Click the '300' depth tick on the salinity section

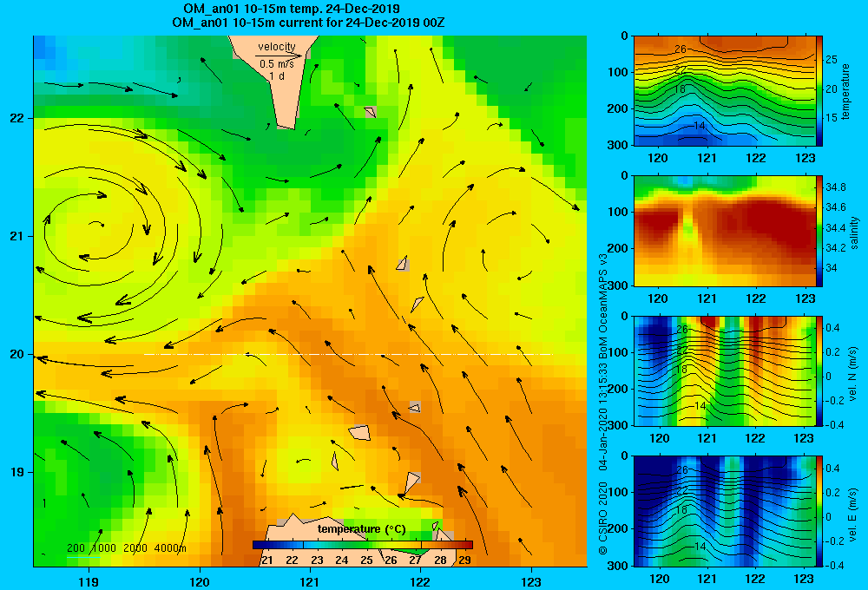(619, 285)
